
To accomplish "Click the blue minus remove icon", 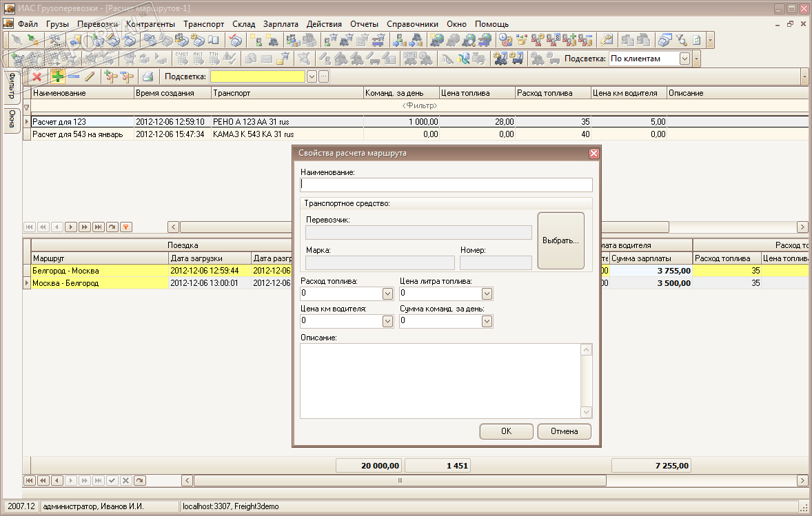I will (x=74, y=76).
